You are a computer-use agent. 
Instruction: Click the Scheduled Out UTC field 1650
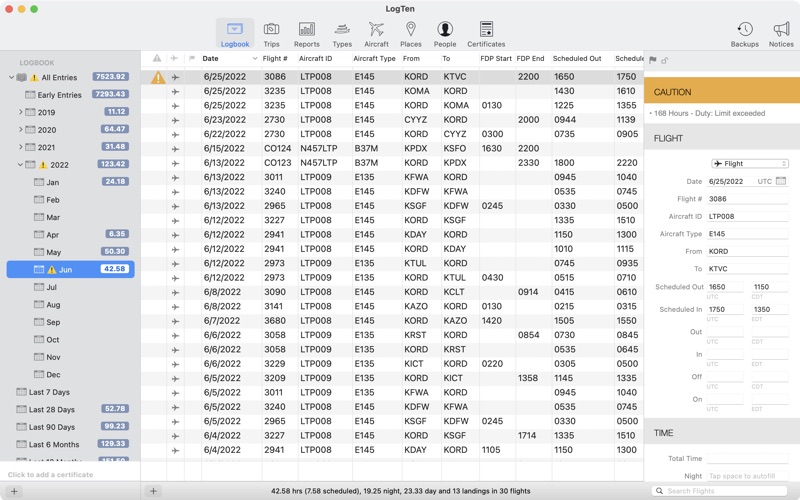[x=725, y=287]
